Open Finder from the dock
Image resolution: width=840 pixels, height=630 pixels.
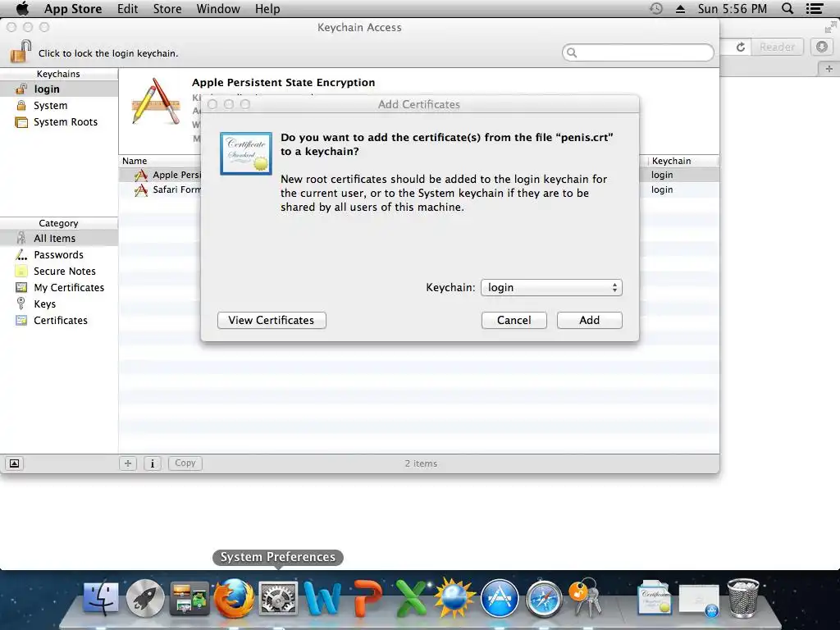coord(101,597)
